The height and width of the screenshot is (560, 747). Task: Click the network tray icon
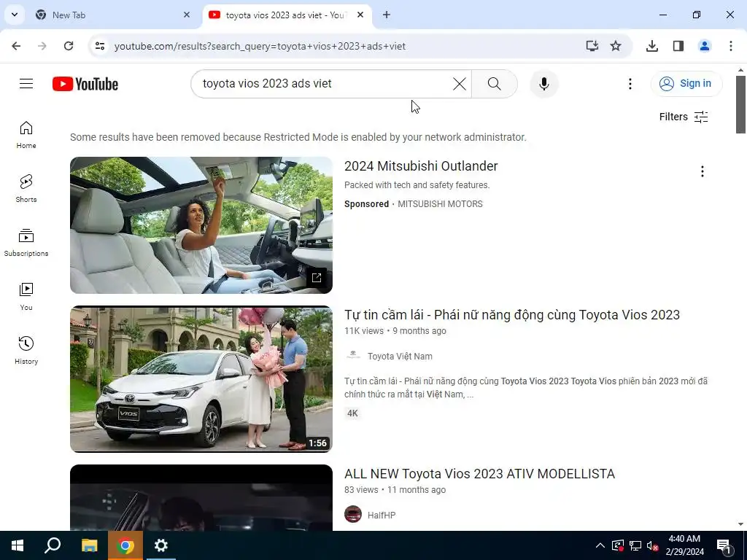tap(635, 545)
